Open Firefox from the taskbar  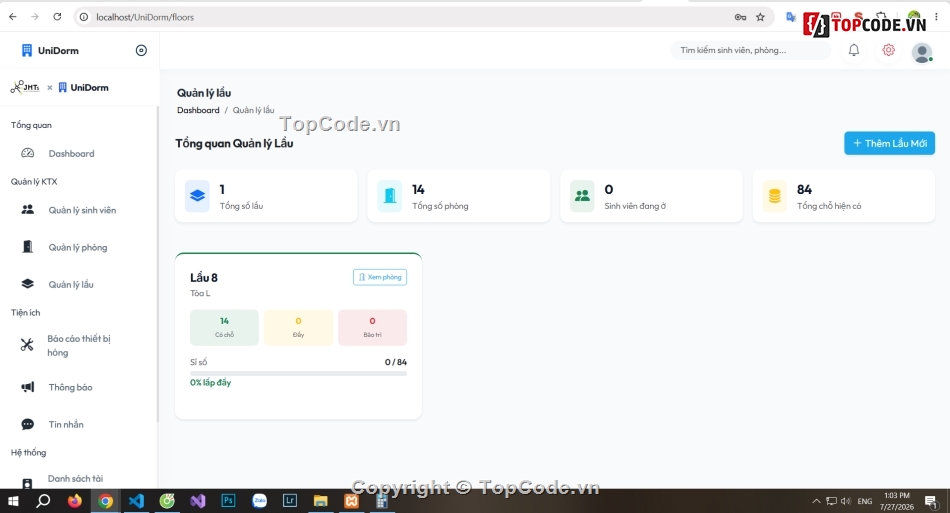(x=75, y=501)
